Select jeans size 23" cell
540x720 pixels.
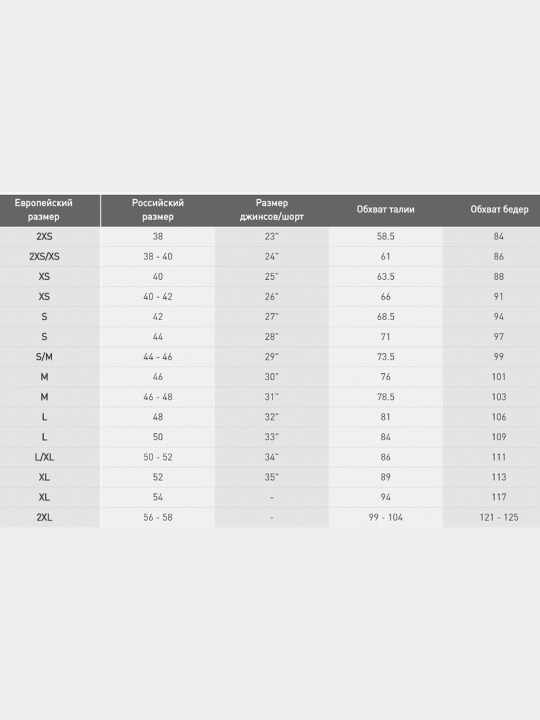(x=271, y=236)
